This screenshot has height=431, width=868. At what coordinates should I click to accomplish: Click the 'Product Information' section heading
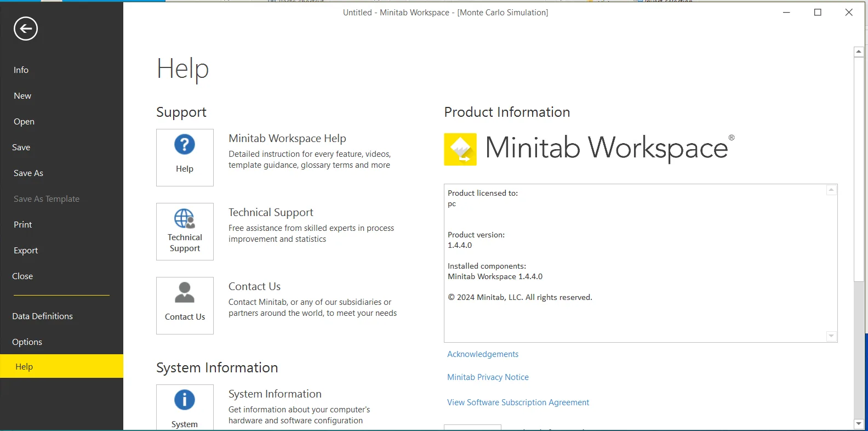[507, 112]
